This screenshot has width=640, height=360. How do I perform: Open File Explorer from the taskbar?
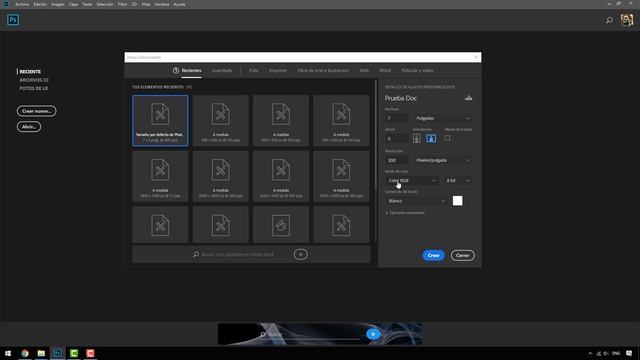[x=41, y=353]
